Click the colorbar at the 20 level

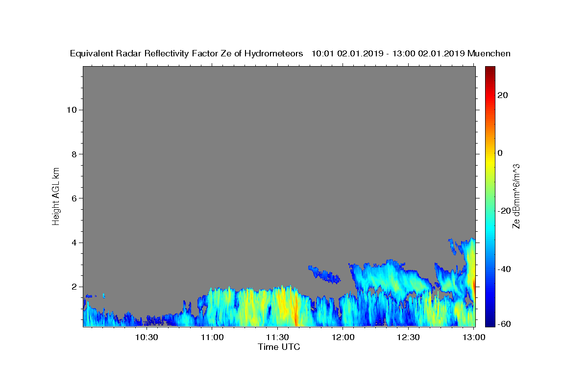pyautogui.click(x=490, y=95)
